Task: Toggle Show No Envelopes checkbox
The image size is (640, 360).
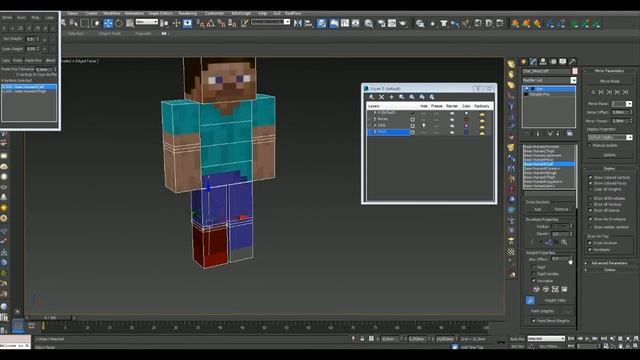Action: click(x=590, y=219)
